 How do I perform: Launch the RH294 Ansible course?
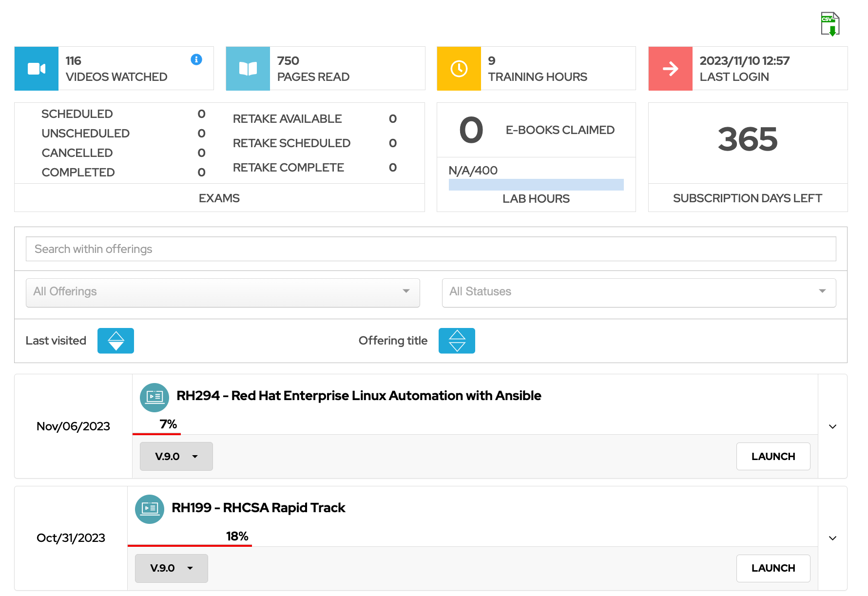tap(773, 456)
